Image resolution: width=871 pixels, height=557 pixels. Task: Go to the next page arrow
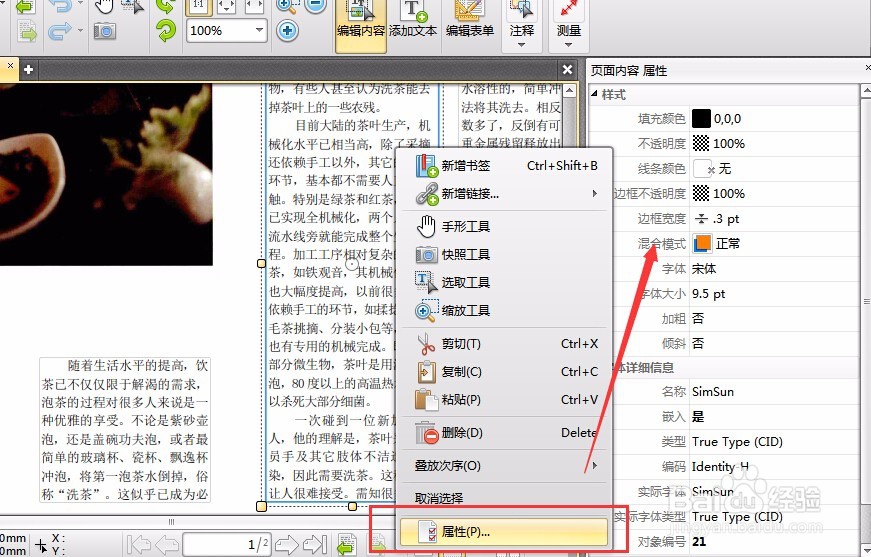(x=287, y=544)
